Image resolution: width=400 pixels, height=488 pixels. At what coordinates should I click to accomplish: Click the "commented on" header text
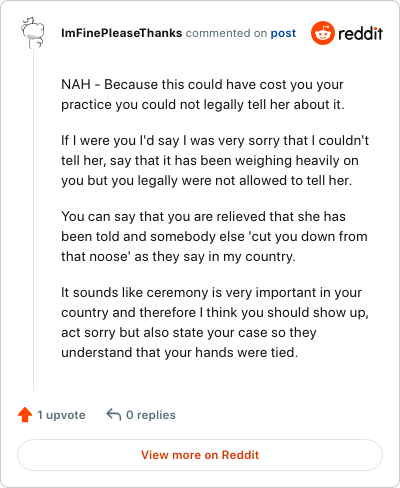coord(226,33)
